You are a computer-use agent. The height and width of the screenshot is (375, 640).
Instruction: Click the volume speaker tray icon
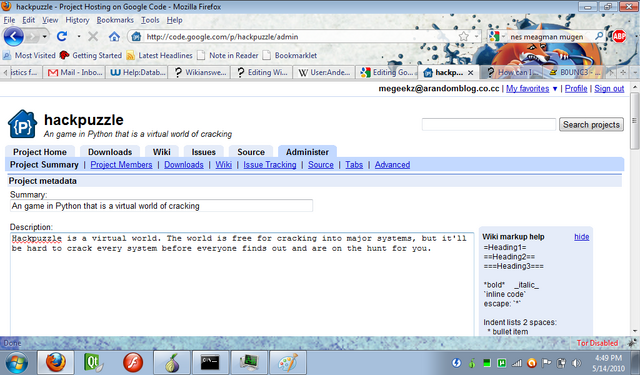[577, 363]
